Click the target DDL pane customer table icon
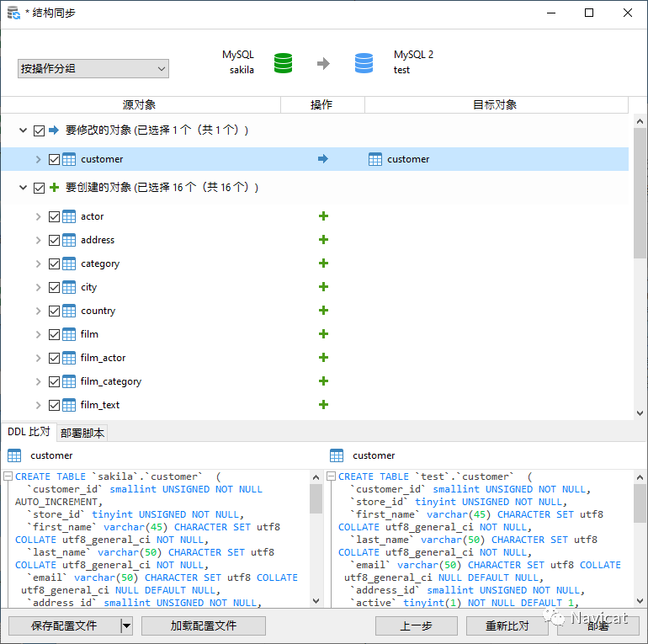Viewport: 648px width, 644px height. 337,455
